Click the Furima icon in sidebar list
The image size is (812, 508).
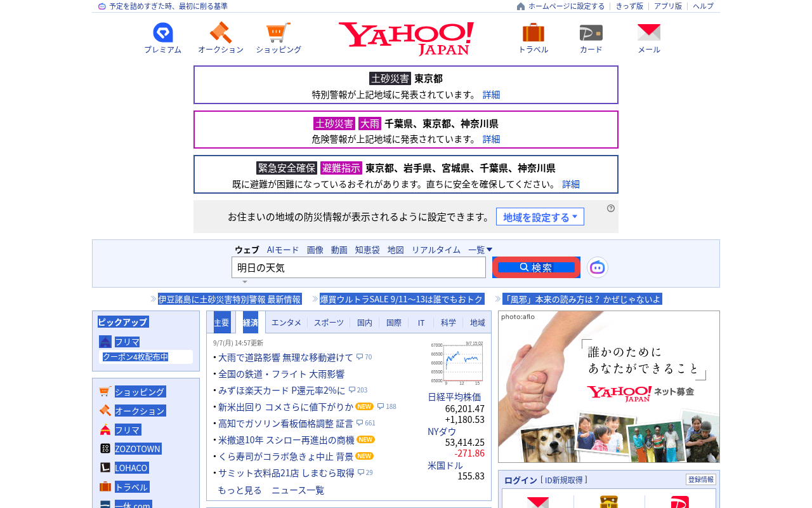(x=105, y=430)
